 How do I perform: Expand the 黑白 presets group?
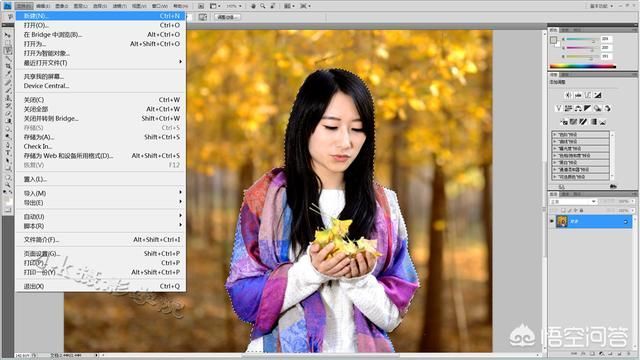554,162
